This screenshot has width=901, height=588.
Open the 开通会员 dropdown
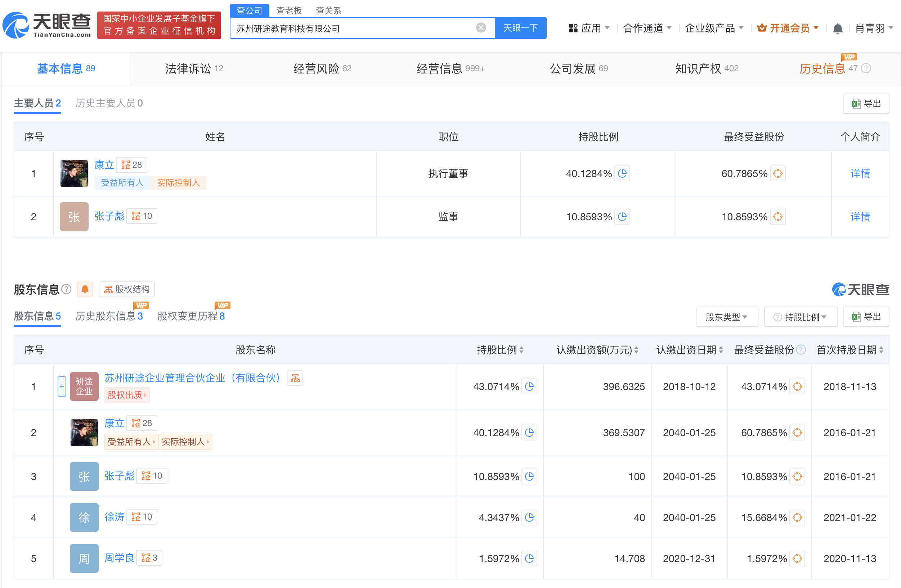[x=788, y=28]
